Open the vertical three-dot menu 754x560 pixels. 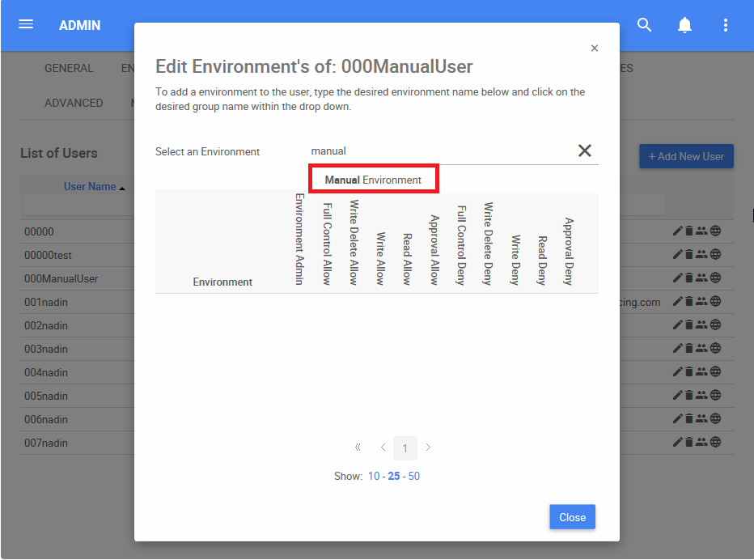pyautogui.click(x=726, y=25)
